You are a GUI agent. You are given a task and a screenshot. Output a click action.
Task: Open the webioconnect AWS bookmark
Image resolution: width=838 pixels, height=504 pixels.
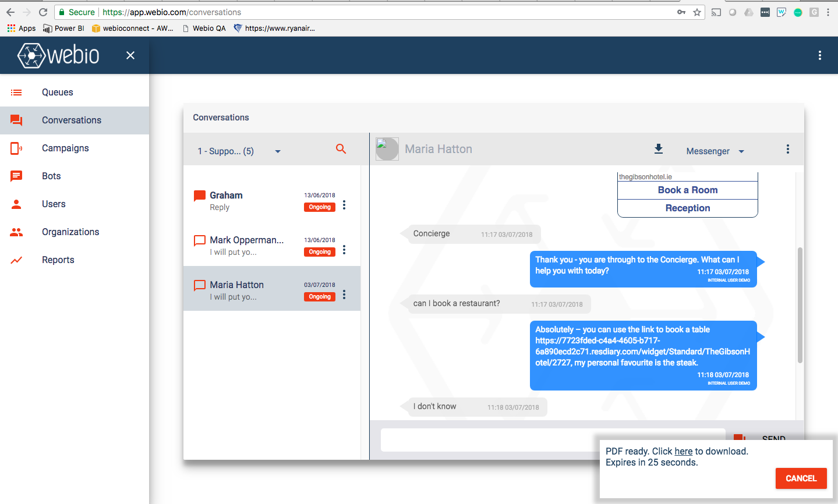(x=133, y=28)
